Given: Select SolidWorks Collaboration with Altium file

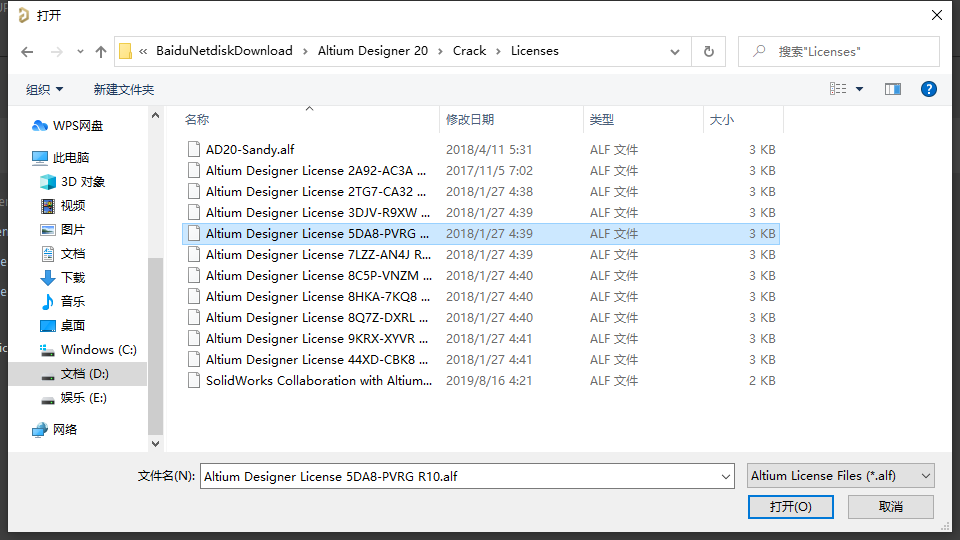Looking at the screenshot, I should (x=481, y=381).
